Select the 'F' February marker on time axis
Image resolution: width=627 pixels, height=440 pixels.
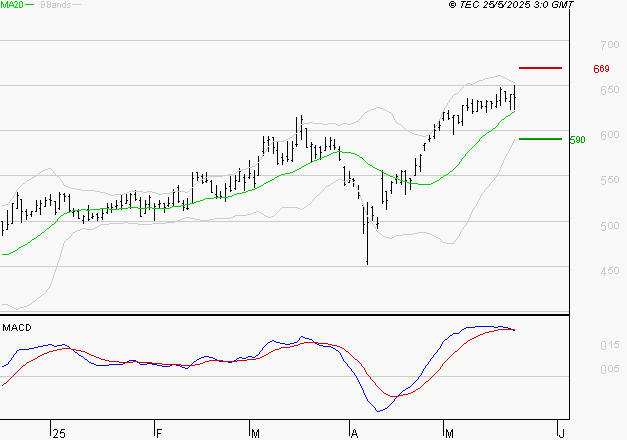click(159, 433)
